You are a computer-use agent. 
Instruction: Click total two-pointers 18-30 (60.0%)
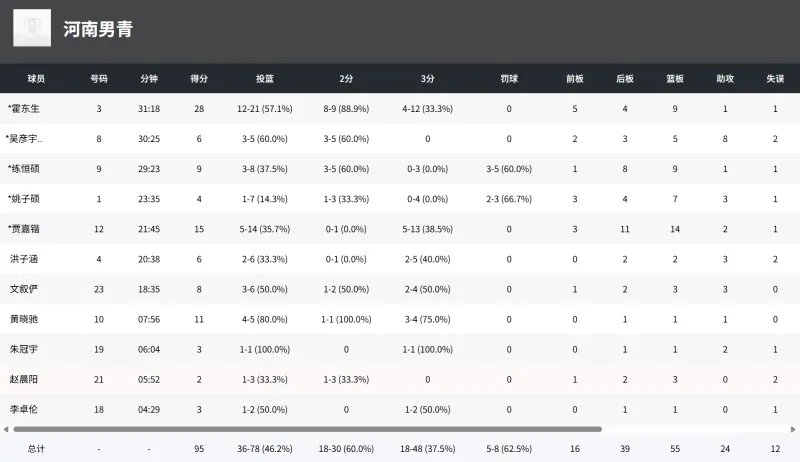(x=346, y=449)
